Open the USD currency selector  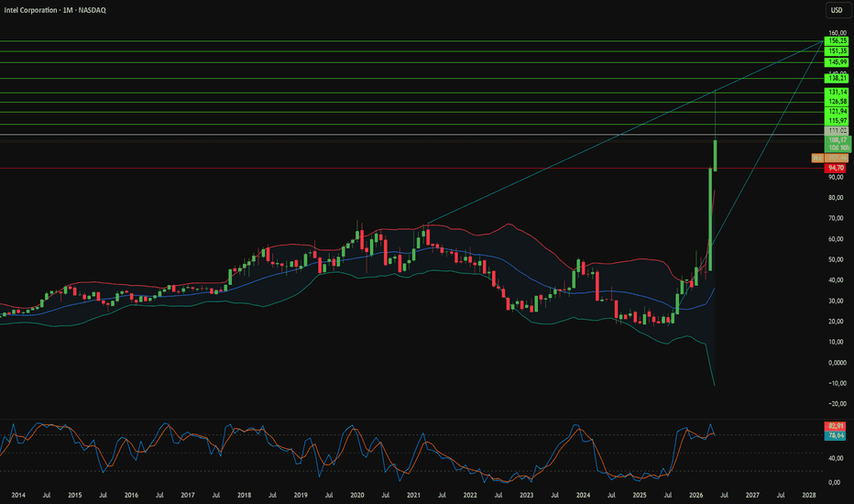point(838,10)
